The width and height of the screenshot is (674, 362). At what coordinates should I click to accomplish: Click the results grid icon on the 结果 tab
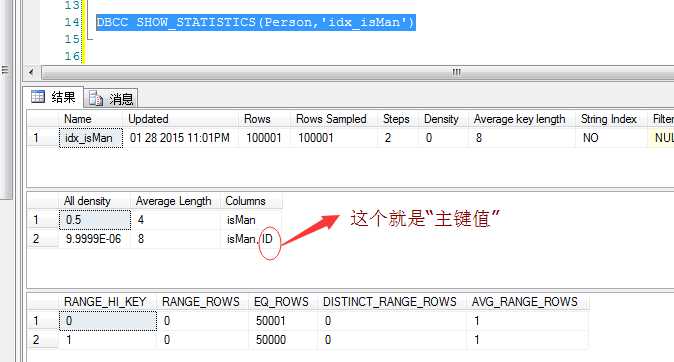pyautogui.click(x=38, y=97)
